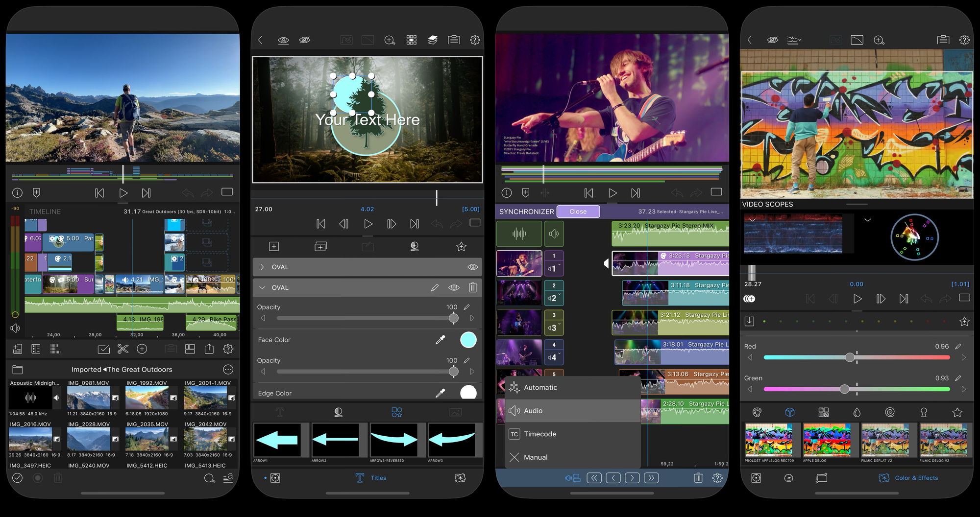The image size is (980, 517).
Task: Select the droplet blur effect icon
Action: (857, 413)
